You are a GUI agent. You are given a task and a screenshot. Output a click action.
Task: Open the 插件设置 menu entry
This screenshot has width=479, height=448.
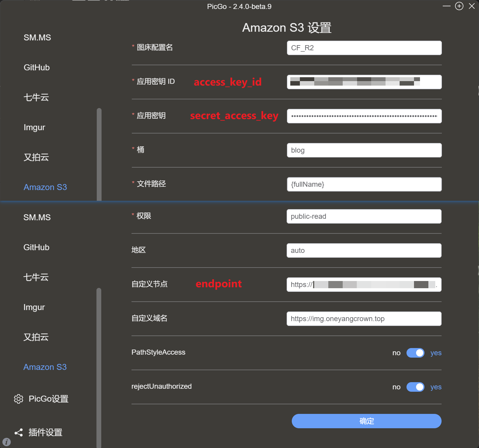coord(46,432)
